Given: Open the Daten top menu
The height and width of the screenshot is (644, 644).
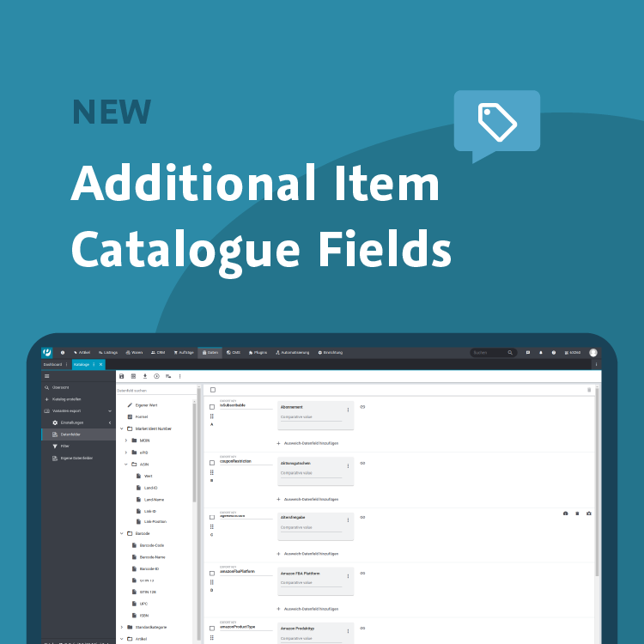Looking at the screenshot, I should coord(210,352).
